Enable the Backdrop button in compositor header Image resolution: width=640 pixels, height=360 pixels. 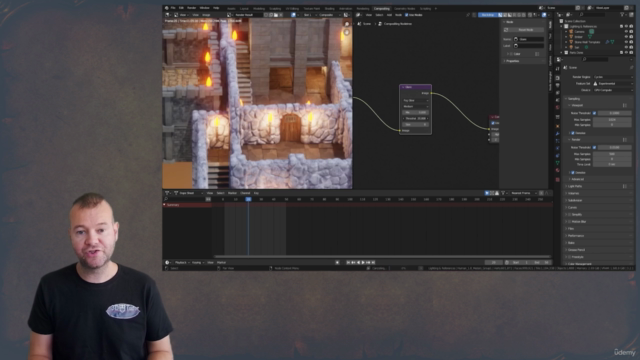(487, 15)
